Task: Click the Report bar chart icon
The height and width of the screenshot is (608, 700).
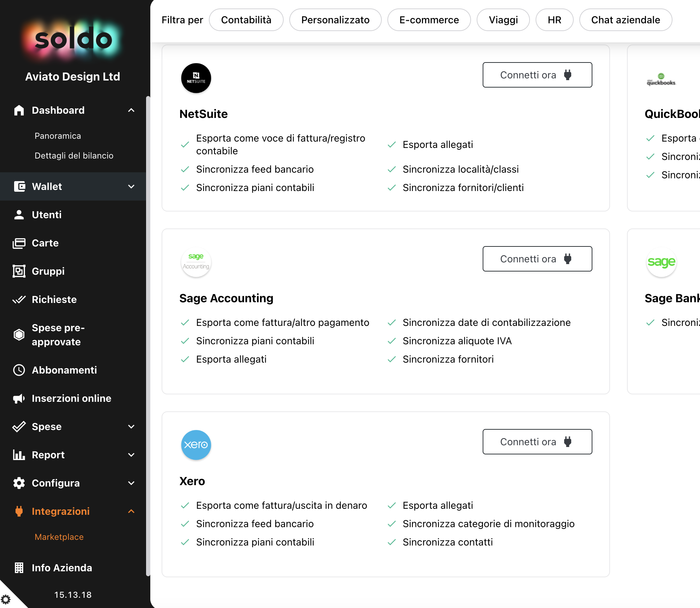Action: 19,455
